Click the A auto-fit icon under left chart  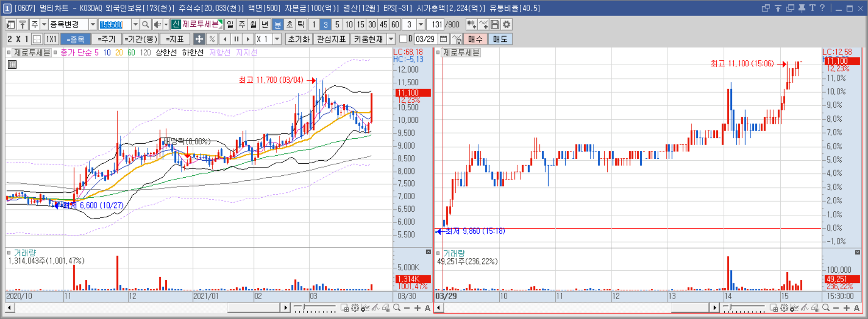coord(428,308)
